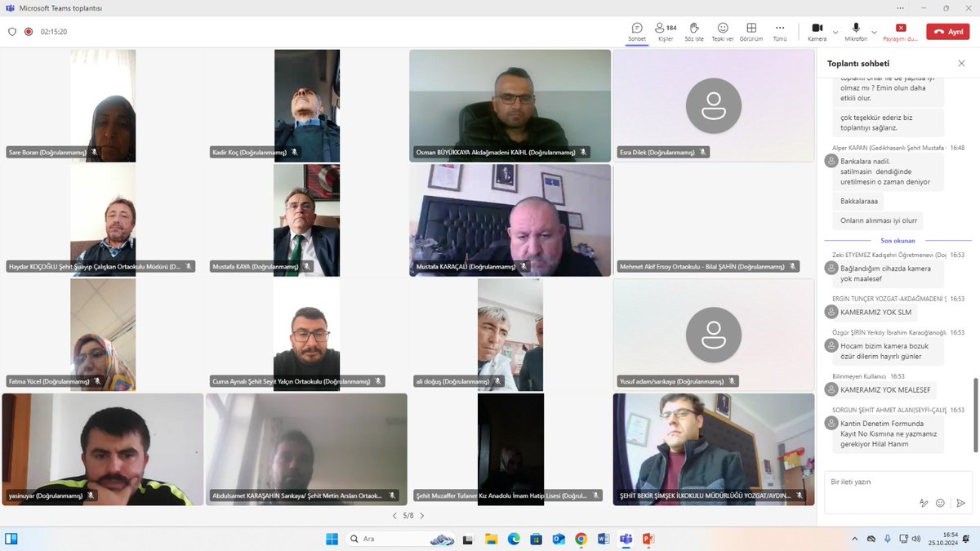This screenshot has width=980, height=551.
Task: Open Microsoft Edge from taskbar
Action: (x=514, y=539)
